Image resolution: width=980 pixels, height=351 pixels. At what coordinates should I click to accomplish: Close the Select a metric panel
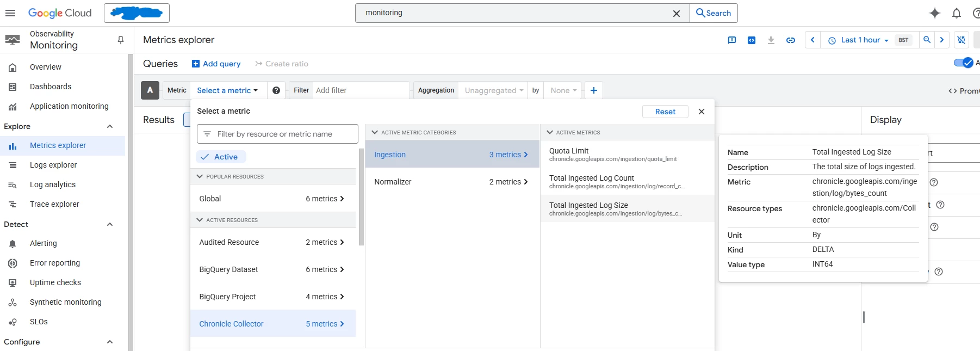click(x=702, y=112)
